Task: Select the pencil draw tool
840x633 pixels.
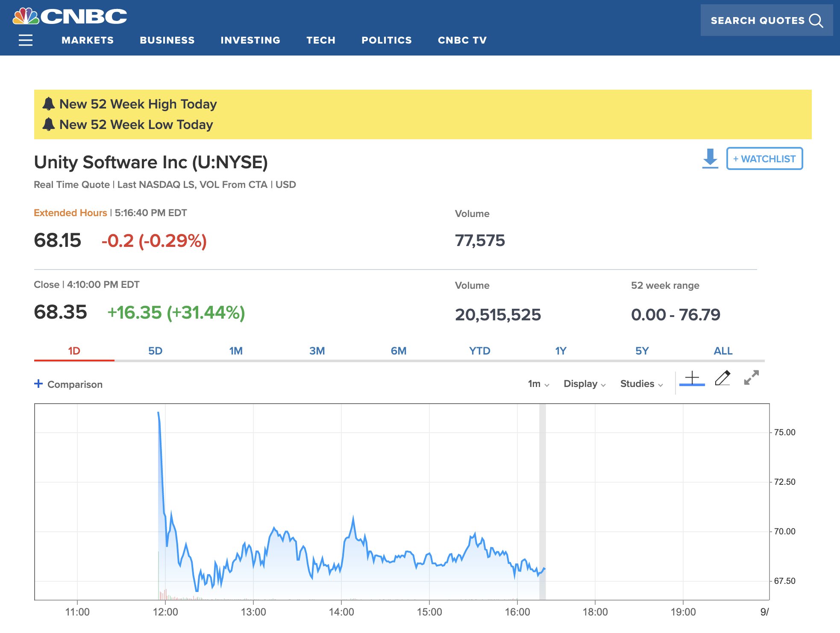Action: [723, 378]
